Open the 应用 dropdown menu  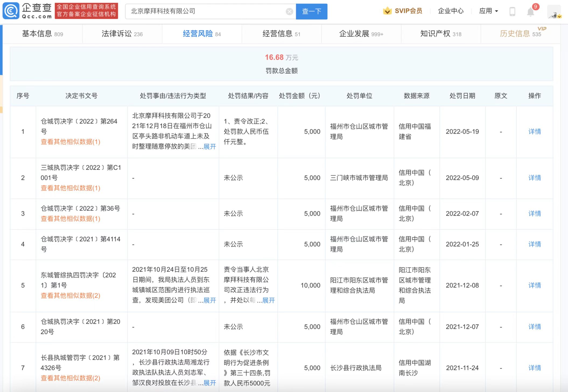click(488, 11)
